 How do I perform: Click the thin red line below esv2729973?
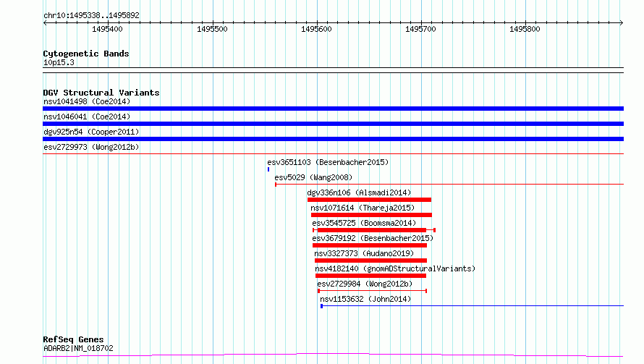pos(333,153)
